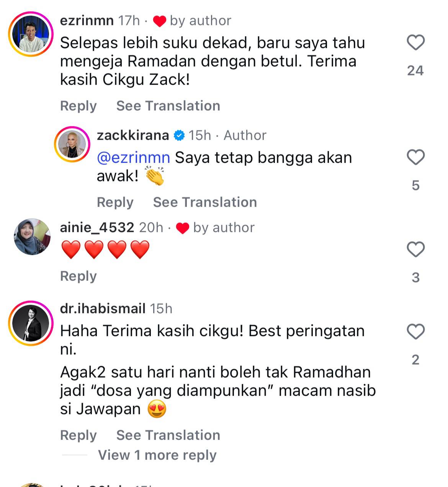Open the ezrinmn username link
The width and height of the screenshot is (448, 487).
[x=87, y=20]
